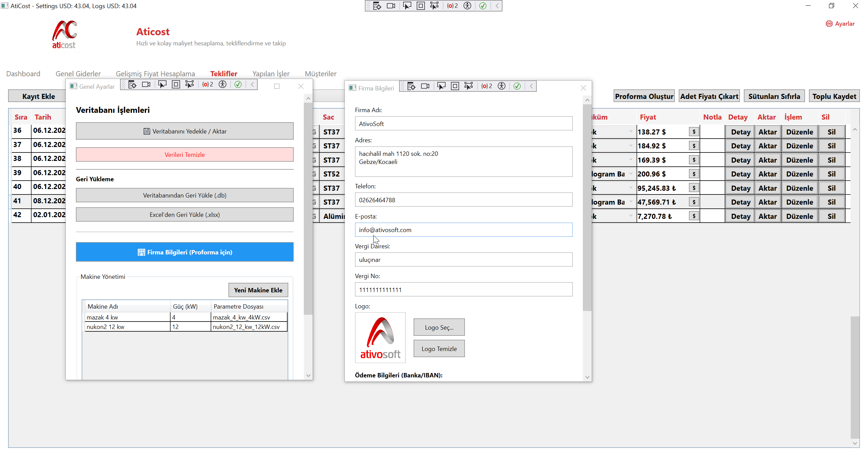Viewport: 868px width, 456px height.
Task: Toggle the $ currency button on the 138.27 $ row
Action: [694, 132]
